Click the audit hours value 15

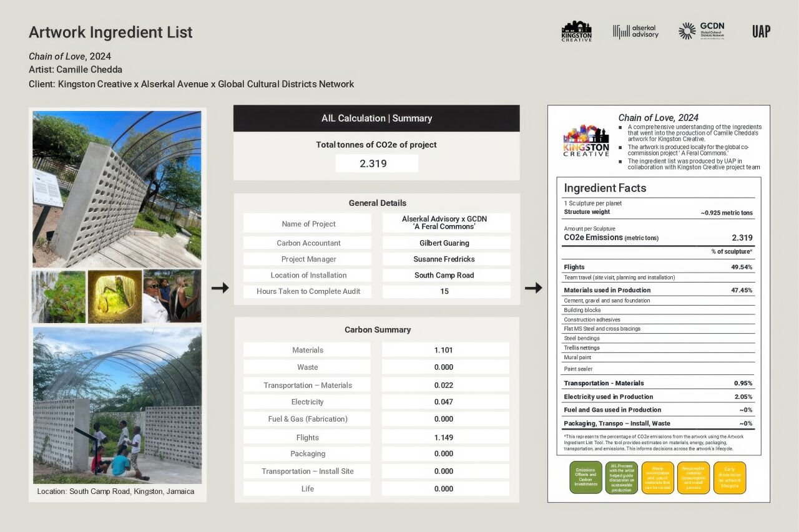tap(446, 291)
